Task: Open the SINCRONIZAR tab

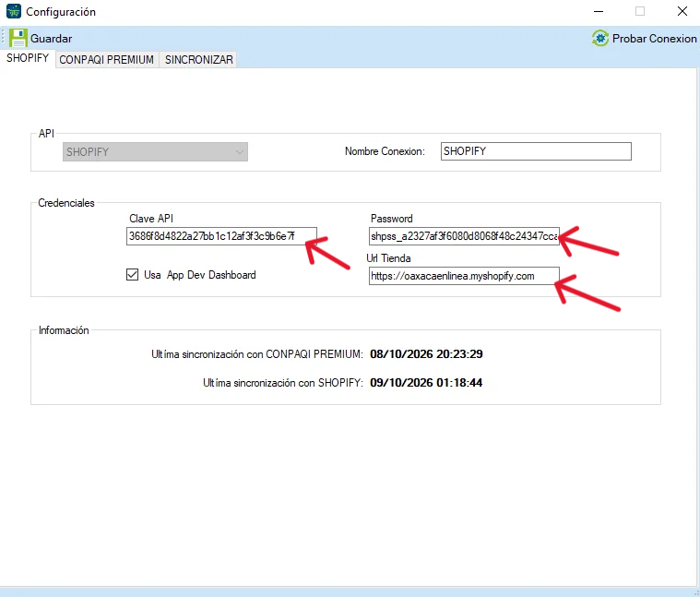Action: point(198,60)
